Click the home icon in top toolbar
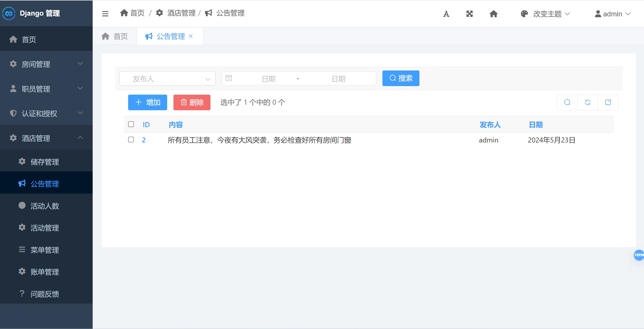The image size is (644, 329). pos(493,14)
